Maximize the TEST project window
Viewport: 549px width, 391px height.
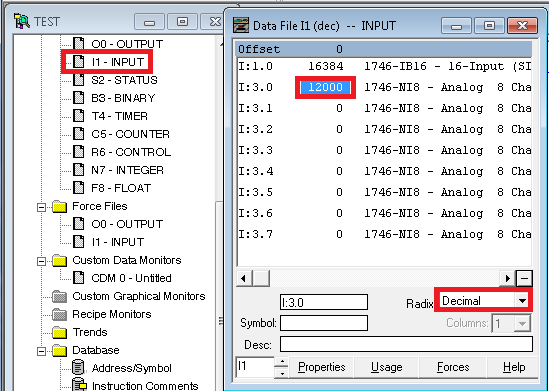click(x=182, y=22)
